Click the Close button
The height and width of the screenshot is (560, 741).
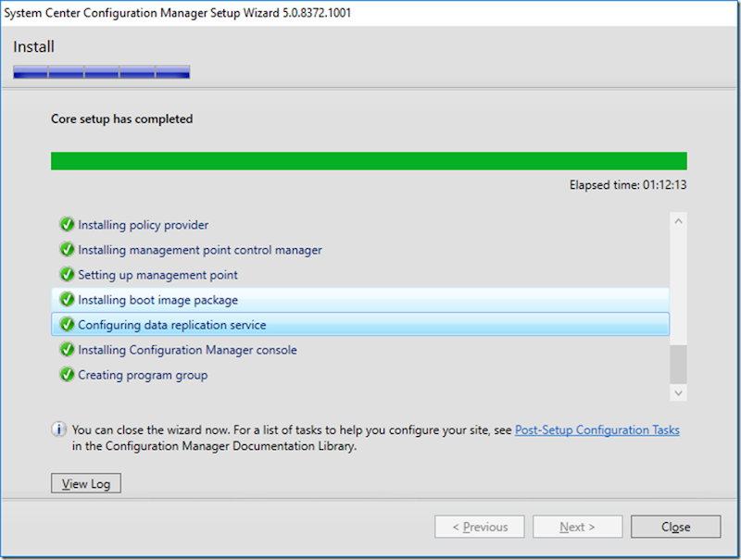point(676,527)
